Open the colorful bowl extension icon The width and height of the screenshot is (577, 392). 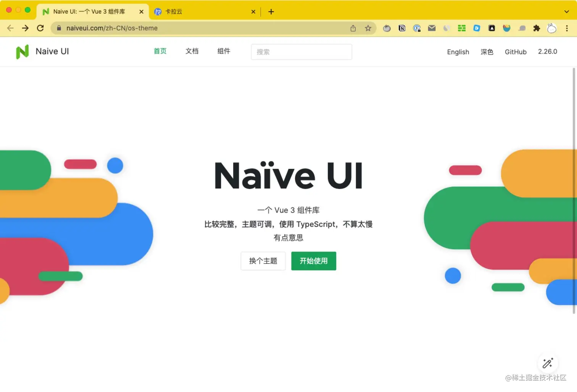click(506, 28)
